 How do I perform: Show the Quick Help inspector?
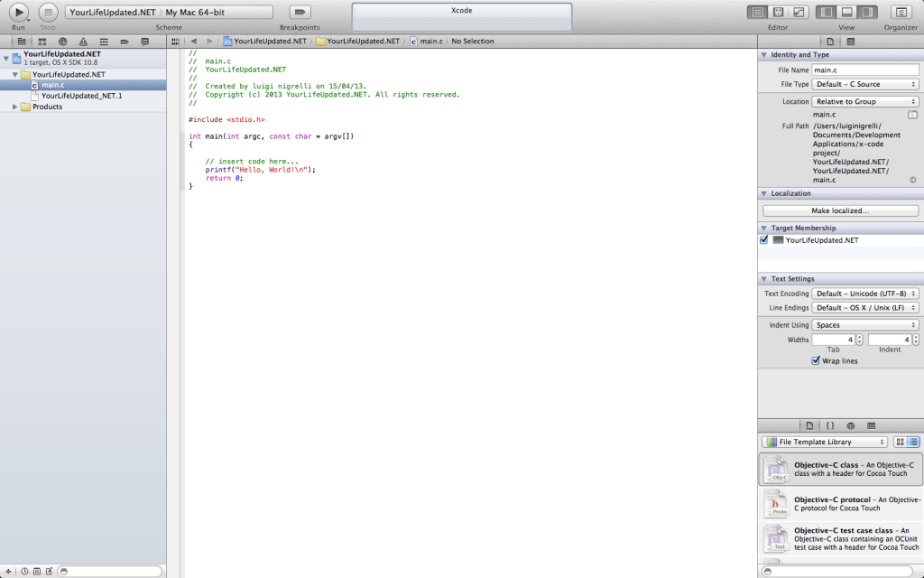tap(850, 42)
